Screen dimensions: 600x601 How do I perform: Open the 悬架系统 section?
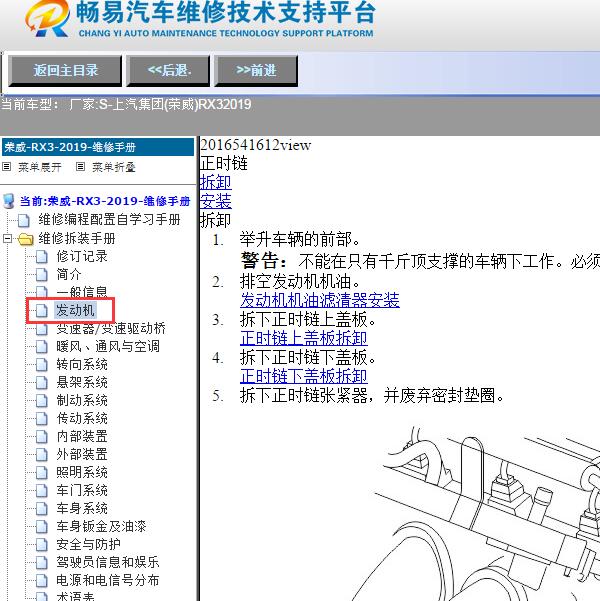[82, 382]
